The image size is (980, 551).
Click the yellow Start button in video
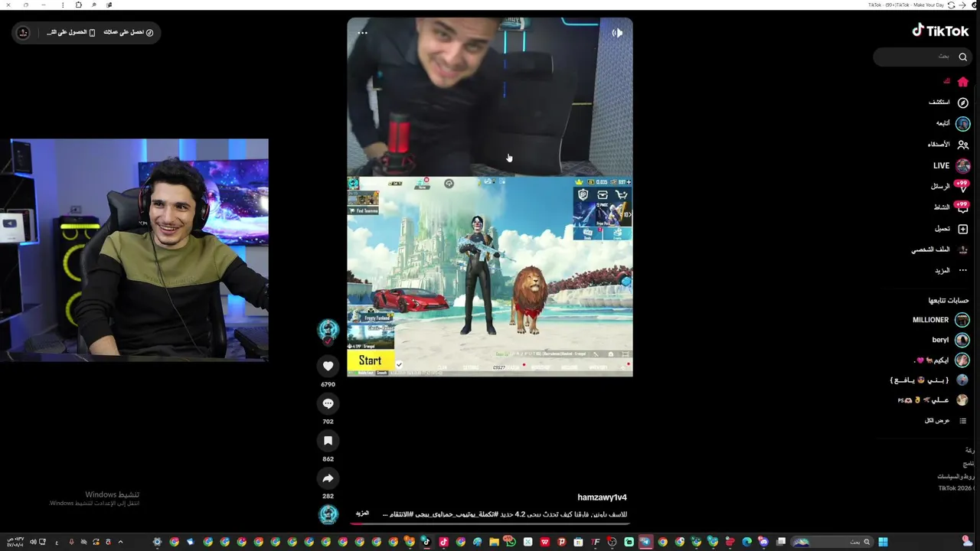click(370, 360)
